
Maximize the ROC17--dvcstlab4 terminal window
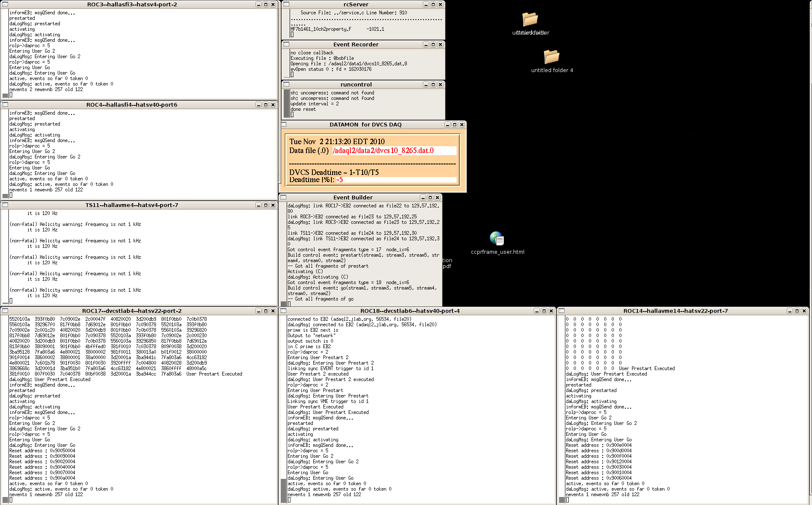[266, 311]
